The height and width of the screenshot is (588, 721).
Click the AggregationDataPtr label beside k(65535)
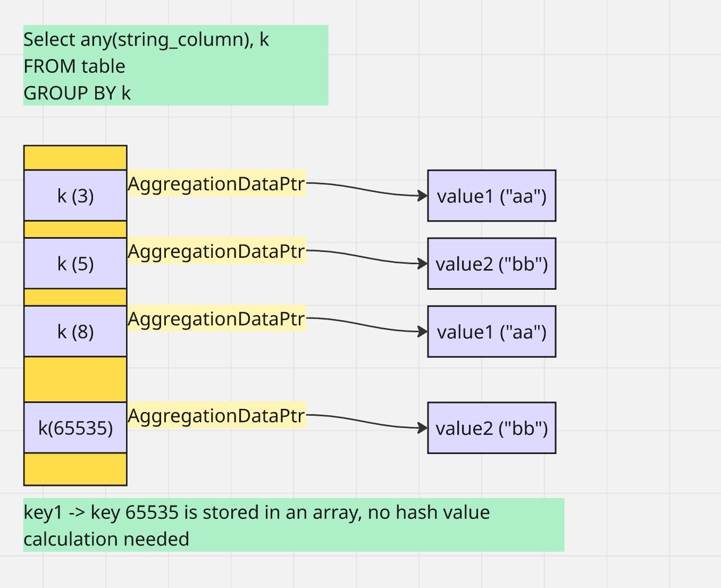[216, 416]
